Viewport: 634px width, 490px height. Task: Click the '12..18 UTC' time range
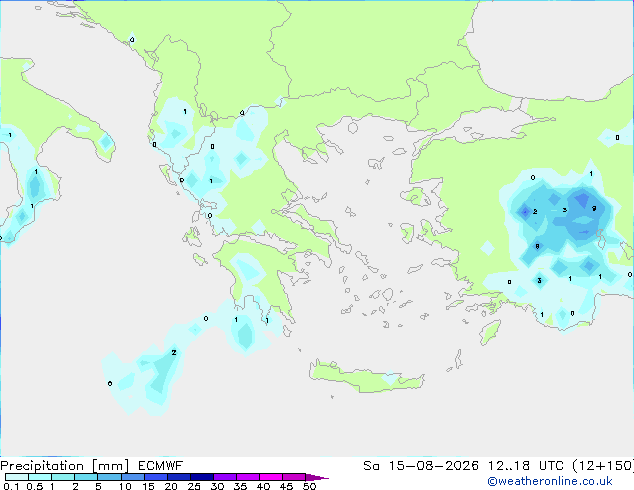pyautogui.click(x=525, y=466)
